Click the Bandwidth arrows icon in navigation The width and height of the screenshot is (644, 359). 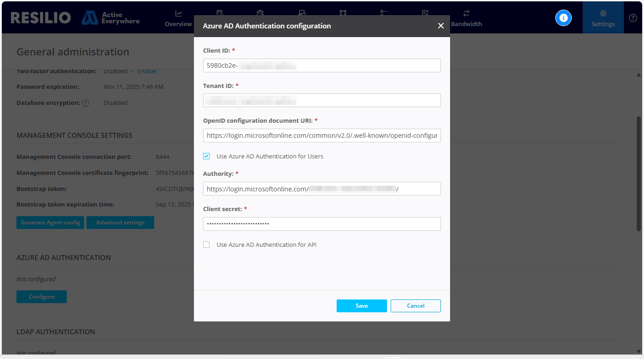click(466, 14)
